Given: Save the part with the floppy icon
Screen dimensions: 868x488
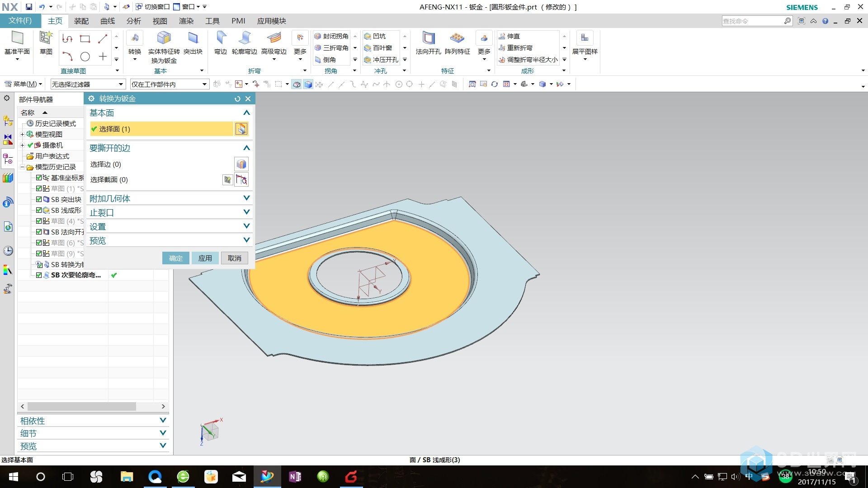Looking at the screenshot, I should point(28,7).
